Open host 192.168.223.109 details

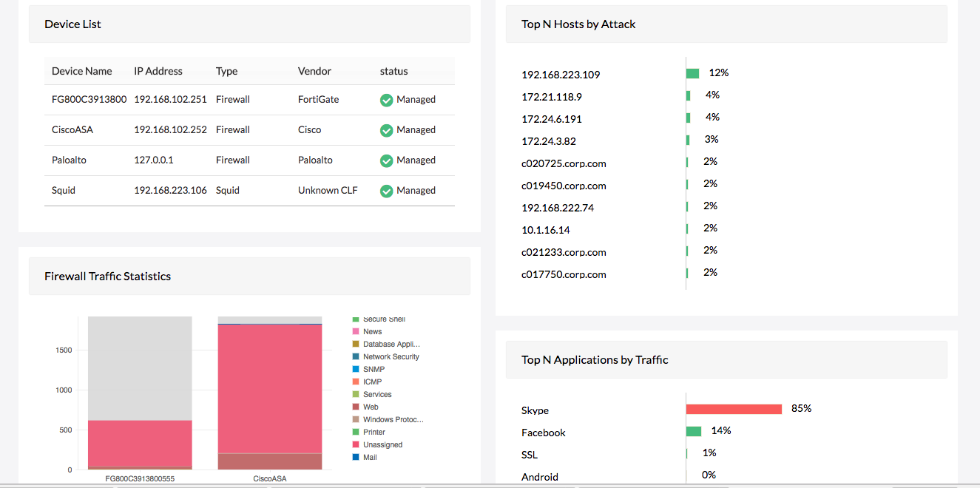click(x=559, y=74)
